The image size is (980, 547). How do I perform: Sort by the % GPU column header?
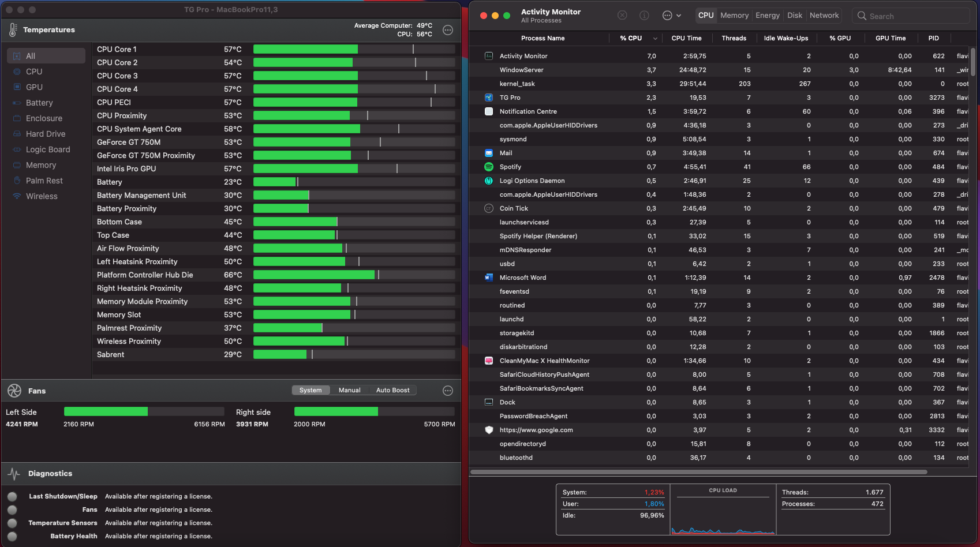(x=840, y=38)
